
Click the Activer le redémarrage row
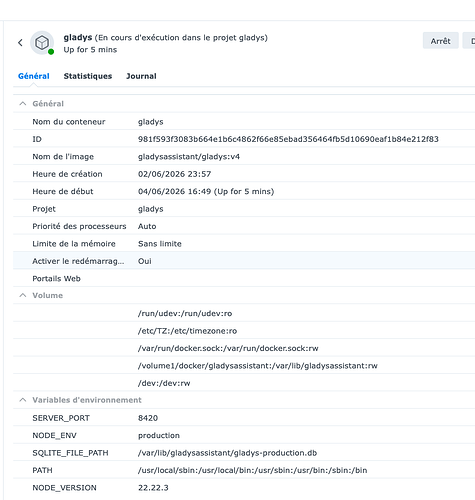point(244,261)
